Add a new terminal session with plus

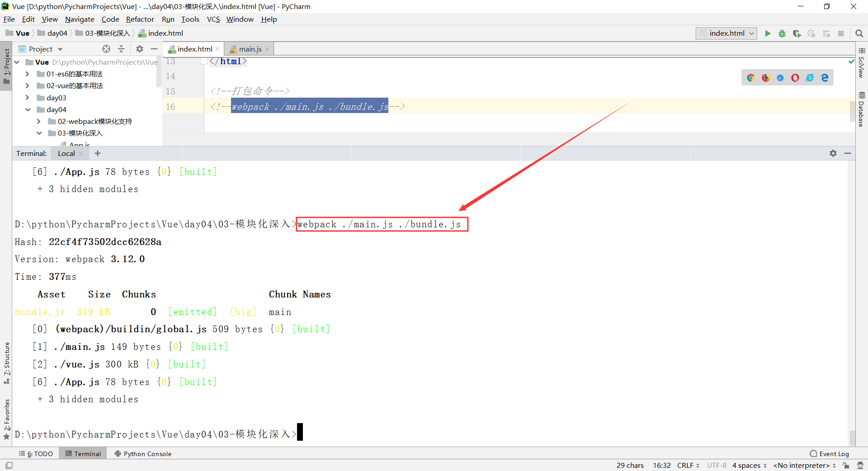click(98, 153)
